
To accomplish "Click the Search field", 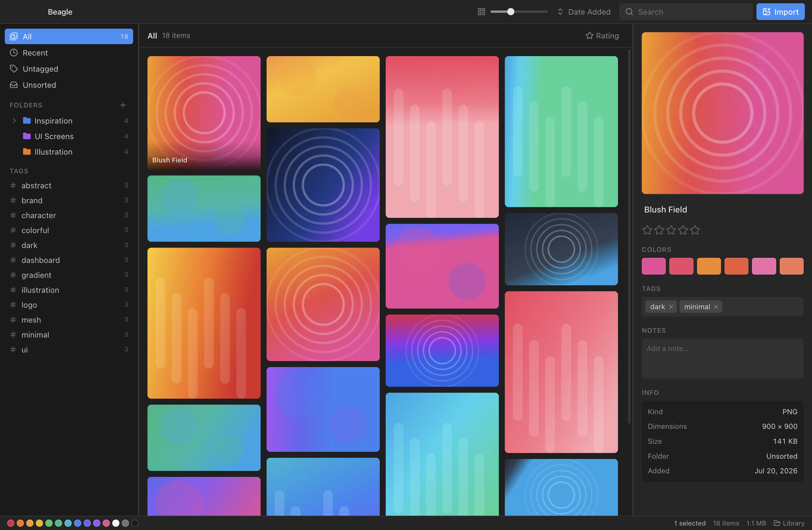I will [x=685, y=12].
